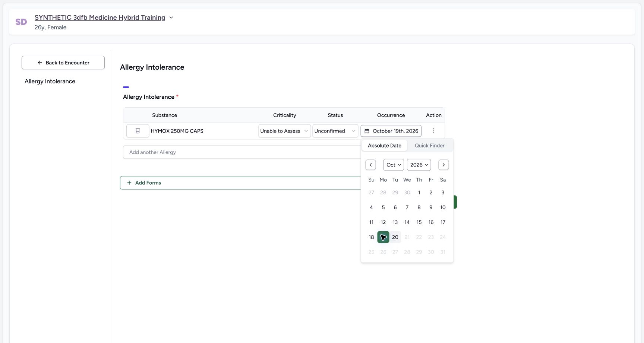
Task: Click the SD patient avatar
Action: [x=21, y=22]
